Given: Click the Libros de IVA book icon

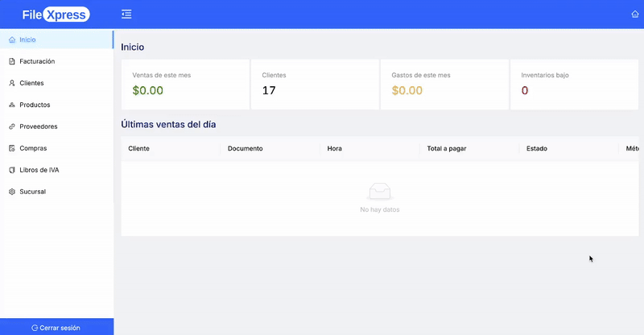Looking at the screenshot, I should coord(12,170).
